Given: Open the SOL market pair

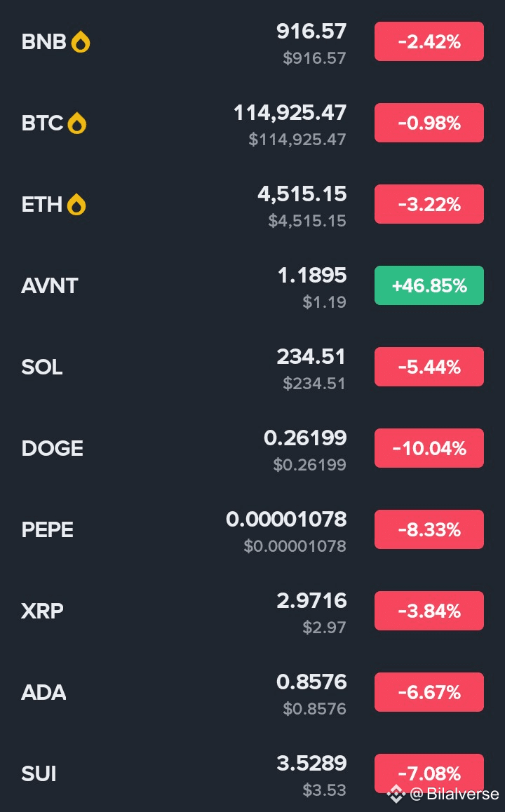Looking at the screenshot, I should click(252, 367).
